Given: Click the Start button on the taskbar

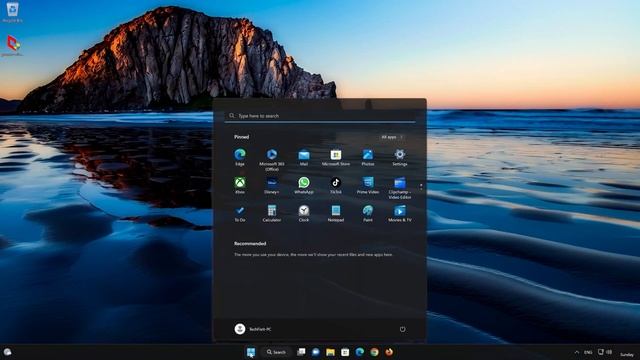Looking at the screenshot, I should 251,352.
